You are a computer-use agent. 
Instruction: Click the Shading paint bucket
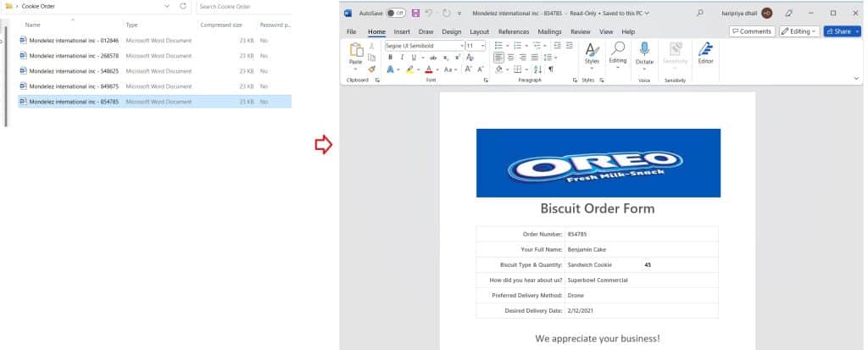point(498,69)
